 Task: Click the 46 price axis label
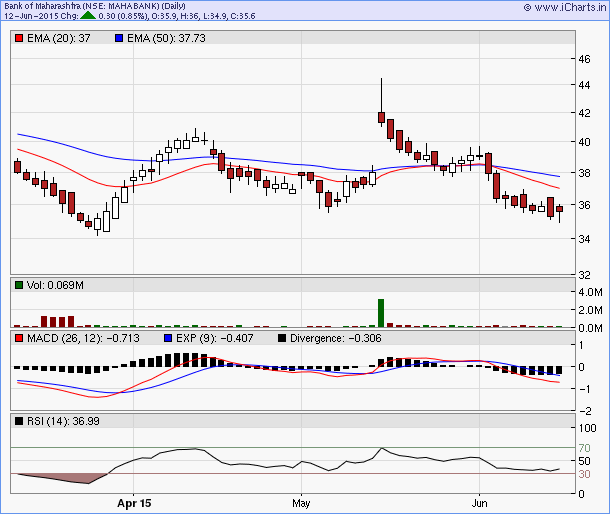[584, 59]
